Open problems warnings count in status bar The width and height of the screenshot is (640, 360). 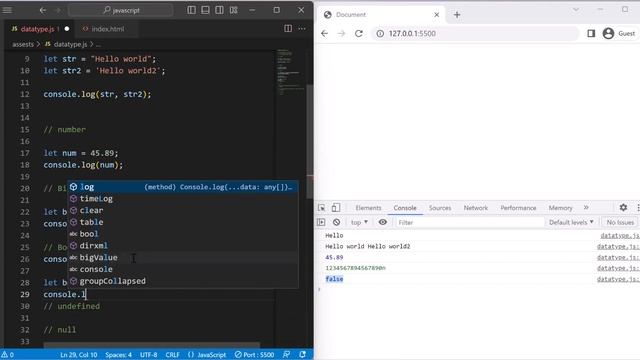click(x=8, y=355)
